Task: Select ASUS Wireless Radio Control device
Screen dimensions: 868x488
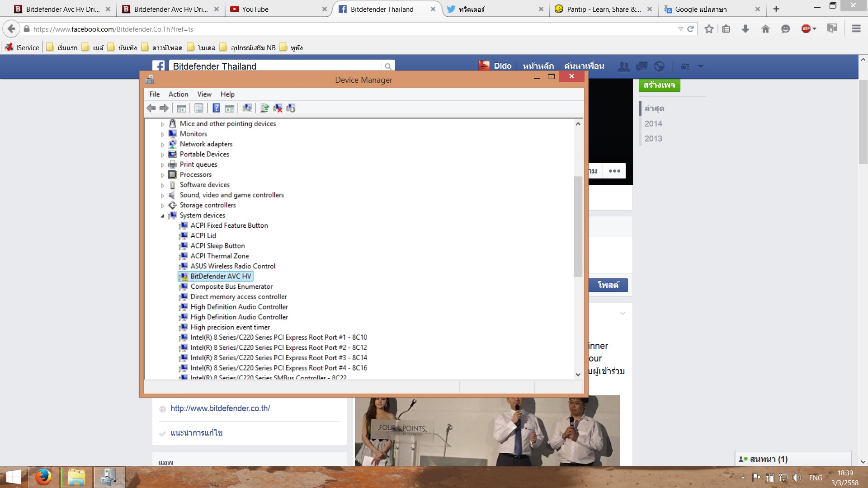Action: (232, 266)
